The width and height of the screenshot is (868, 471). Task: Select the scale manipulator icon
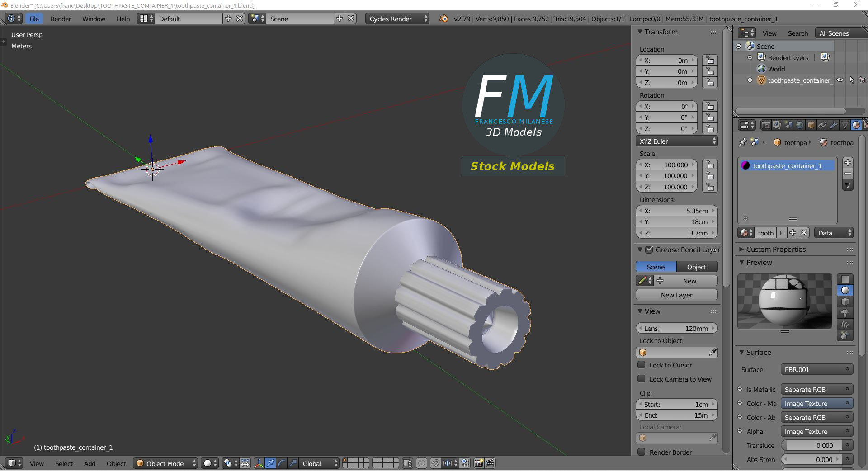coord(293,463)
